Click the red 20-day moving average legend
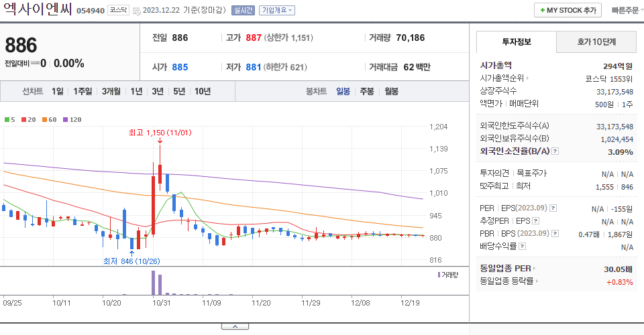This screenshot has width=644, height=335. coord(29,120)
